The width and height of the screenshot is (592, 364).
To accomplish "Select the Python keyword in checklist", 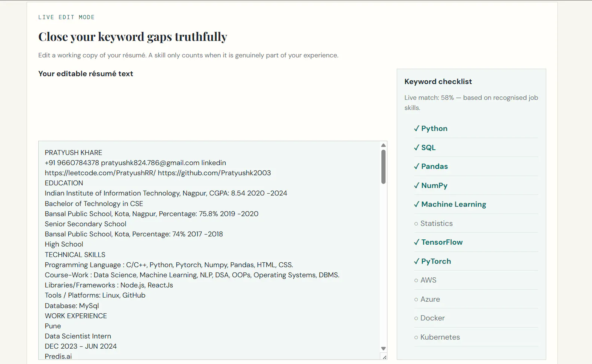I will click(x=476, y=128).
